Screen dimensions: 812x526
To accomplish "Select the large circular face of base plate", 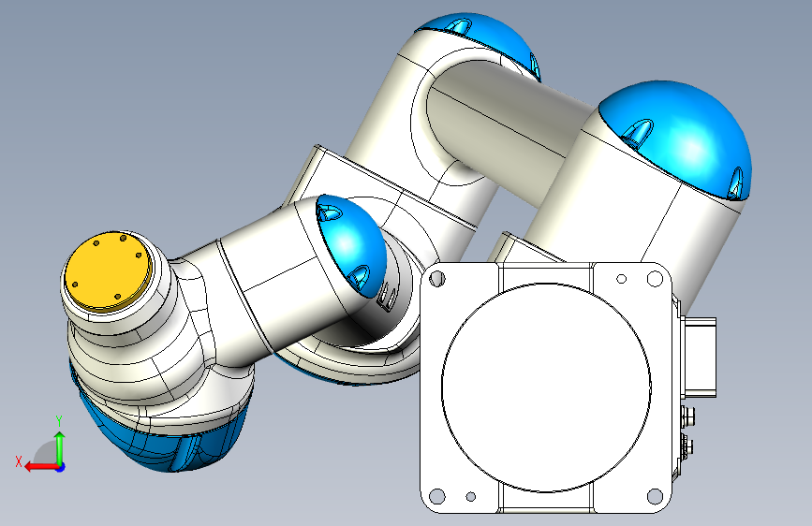I will click(546, 387).
